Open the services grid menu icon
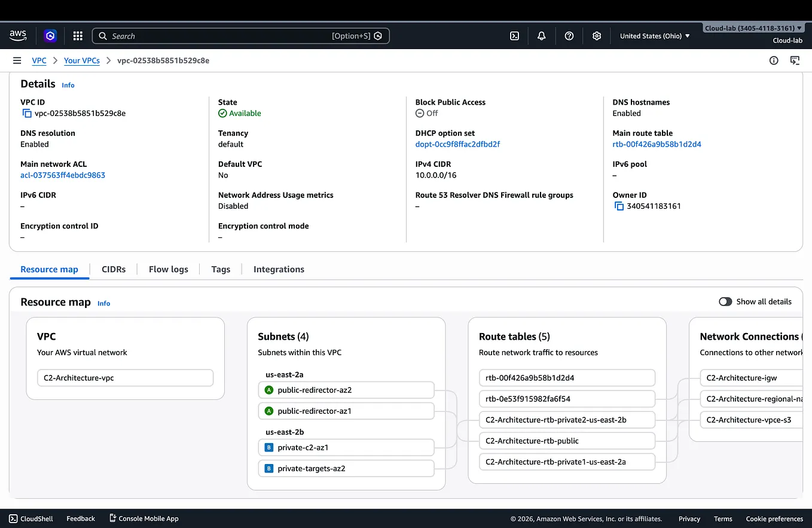Screen dimensions: 812x528 click(78, 36)
